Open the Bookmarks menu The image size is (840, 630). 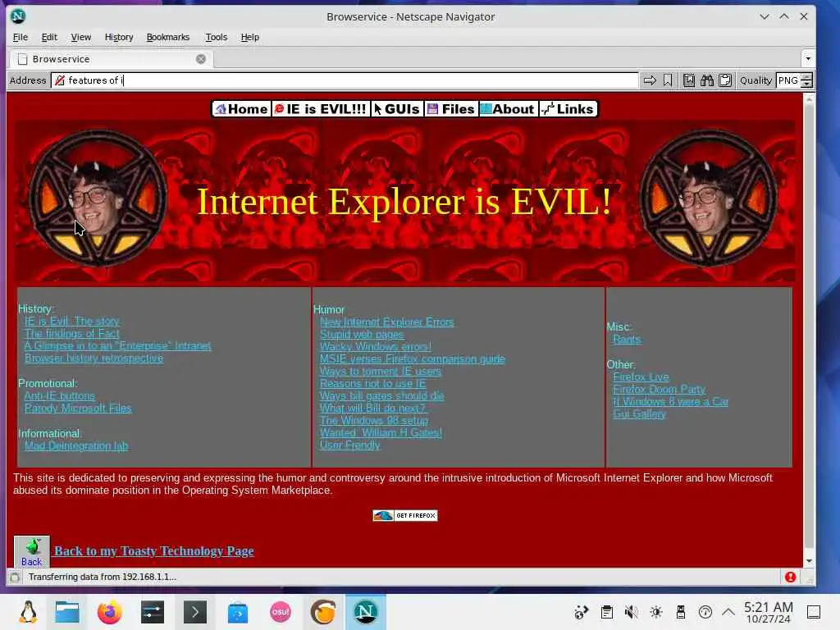pos(167,37)
